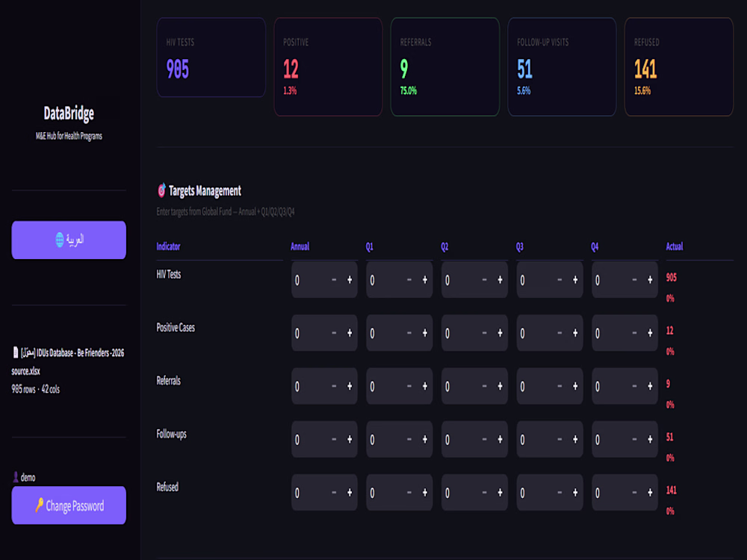Select the Referrals 9 summary card

(x=445, y=66)
